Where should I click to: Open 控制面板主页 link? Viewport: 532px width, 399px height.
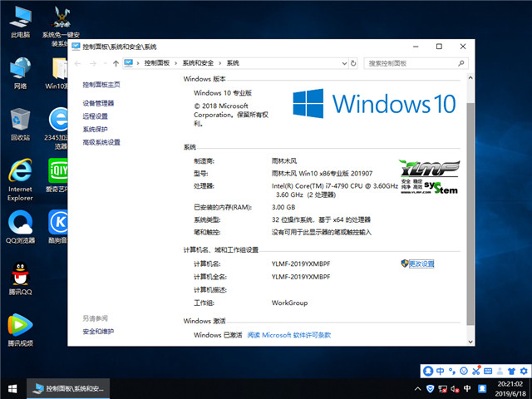pos(101,85)
